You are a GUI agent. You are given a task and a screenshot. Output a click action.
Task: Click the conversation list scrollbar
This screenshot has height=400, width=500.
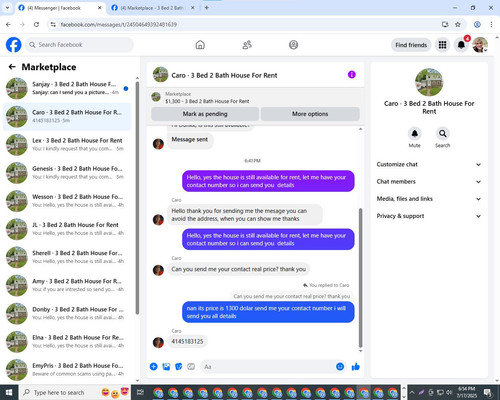tap(137, 197)
